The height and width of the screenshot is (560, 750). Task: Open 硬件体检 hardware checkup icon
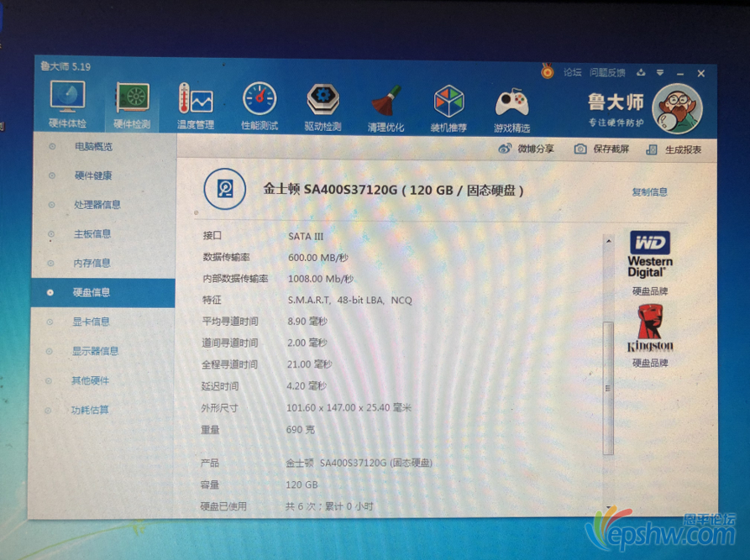point(67,104)
